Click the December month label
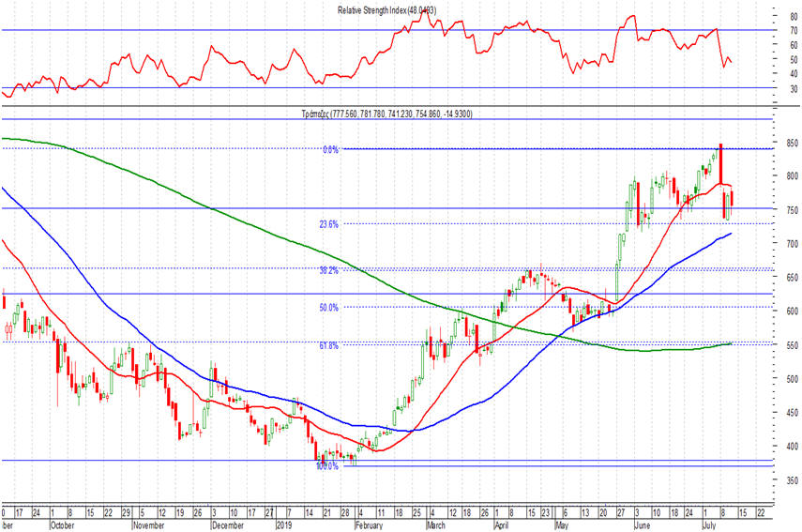This screenshot has width=802, height=532. (x=228, y=525)
